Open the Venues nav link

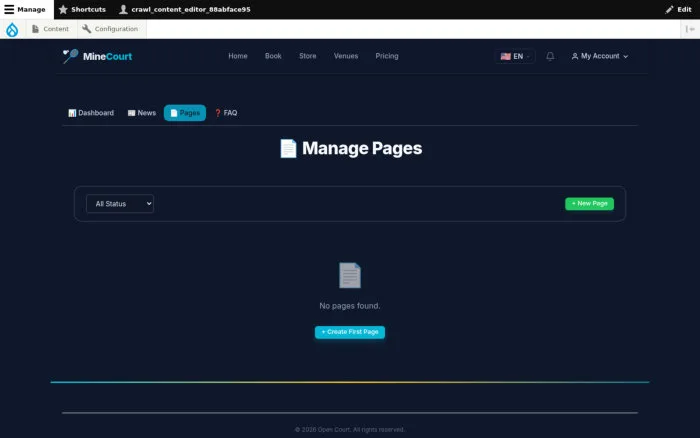(x=346, y=56)
